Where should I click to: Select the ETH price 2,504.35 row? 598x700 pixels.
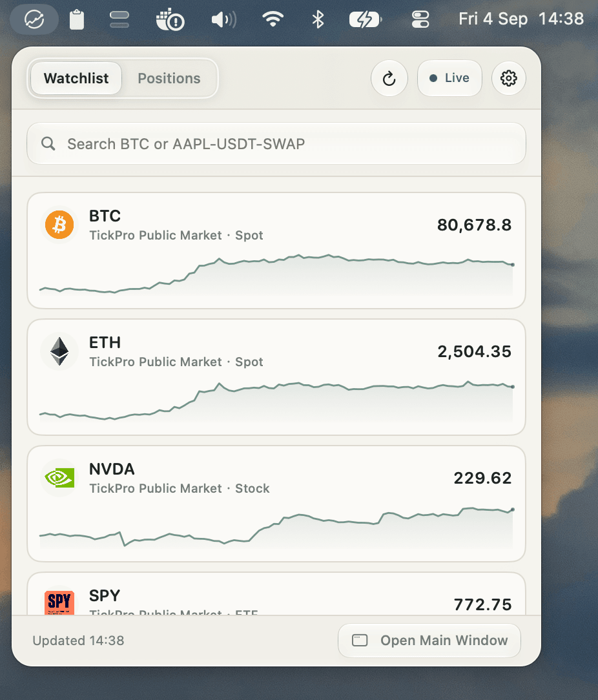(276, 376)
